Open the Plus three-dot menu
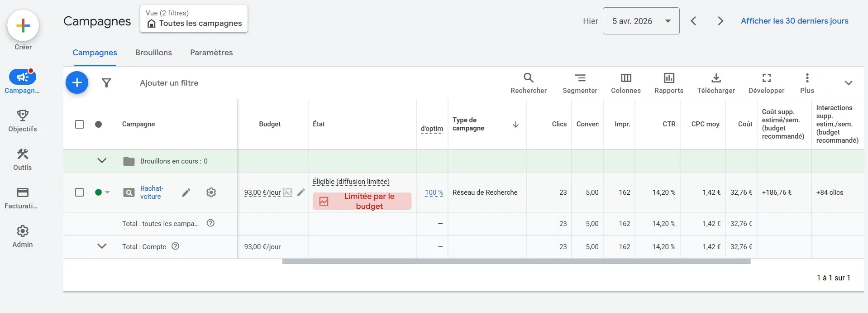This screenshot has width=868, height=313. coord(807,83)
